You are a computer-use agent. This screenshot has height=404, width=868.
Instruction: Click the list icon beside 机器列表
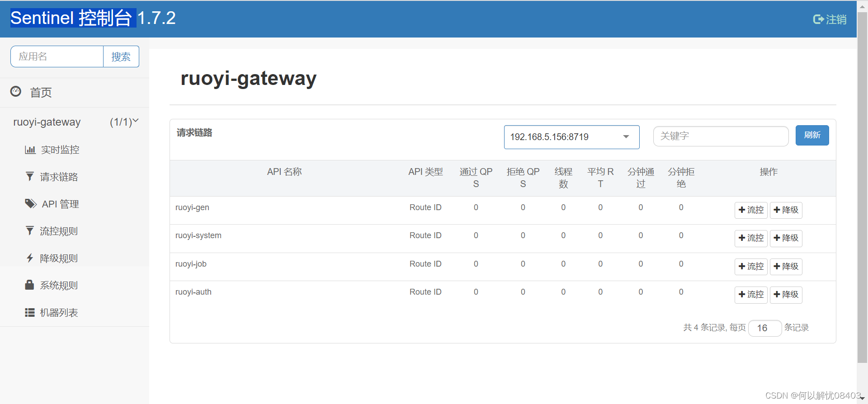click(30, 312)
